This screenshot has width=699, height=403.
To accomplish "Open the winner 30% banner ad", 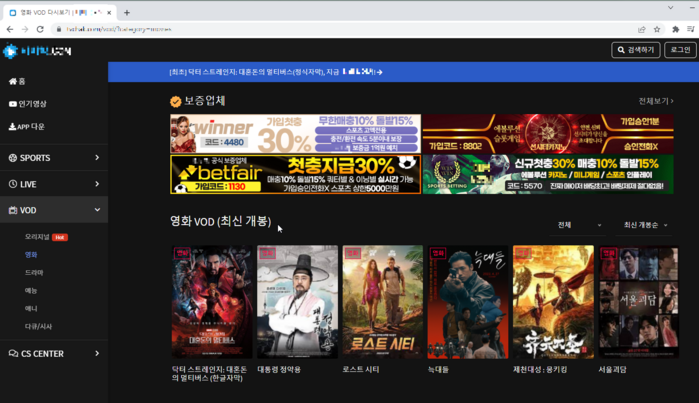I will coord(295,134).
